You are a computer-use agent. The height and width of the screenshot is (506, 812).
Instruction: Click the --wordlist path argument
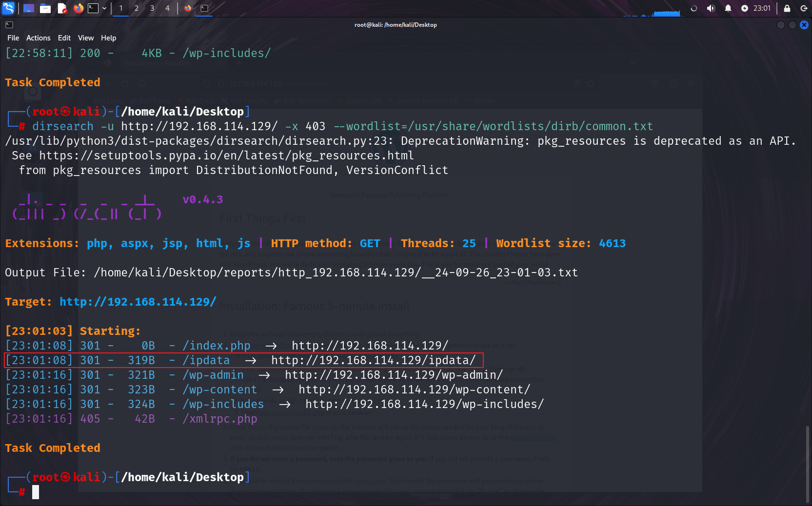pos(494,126)
